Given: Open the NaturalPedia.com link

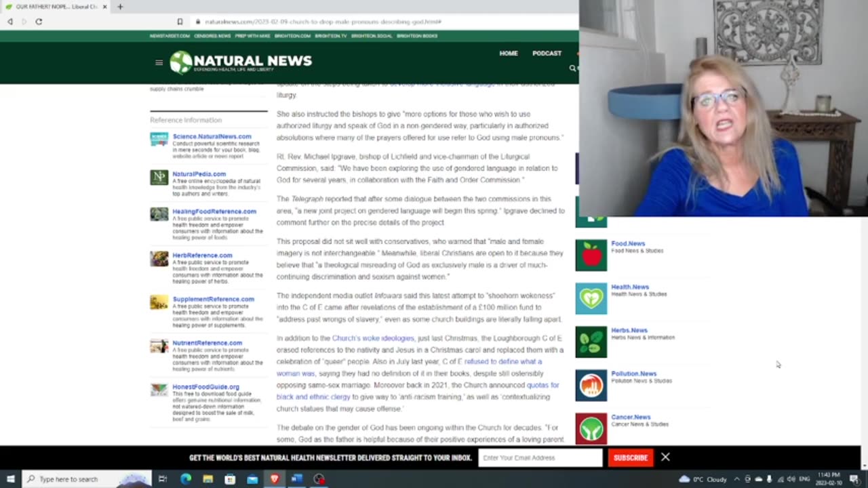Looking at the screenshot, I should coord(199,174).
